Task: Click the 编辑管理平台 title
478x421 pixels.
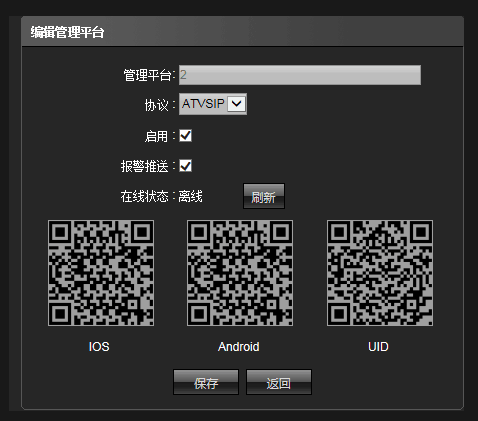Action: 67,32
